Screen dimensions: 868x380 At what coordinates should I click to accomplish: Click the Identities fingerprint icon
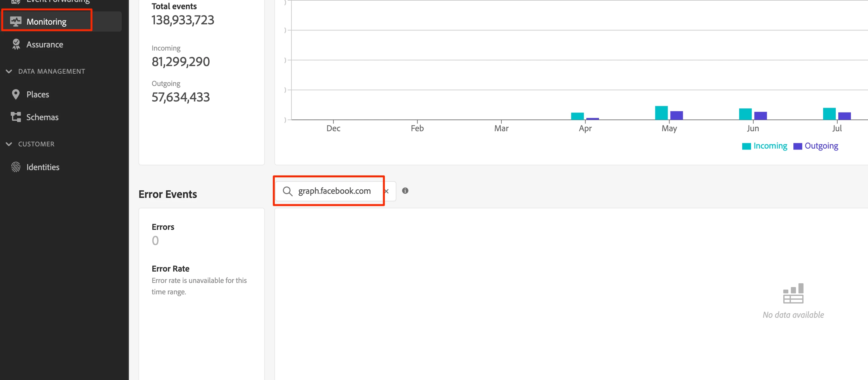tap(15, 167)
